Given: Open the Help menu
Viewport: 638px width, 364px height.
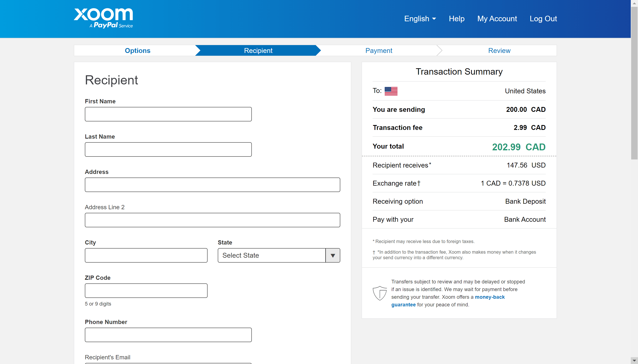Looking at the screenshot, I should click(x=457, y=18).
